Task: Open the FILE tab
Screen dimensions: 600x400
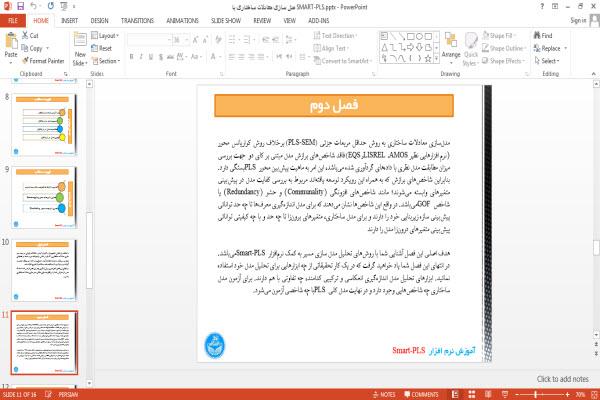Action: [13, 20]
